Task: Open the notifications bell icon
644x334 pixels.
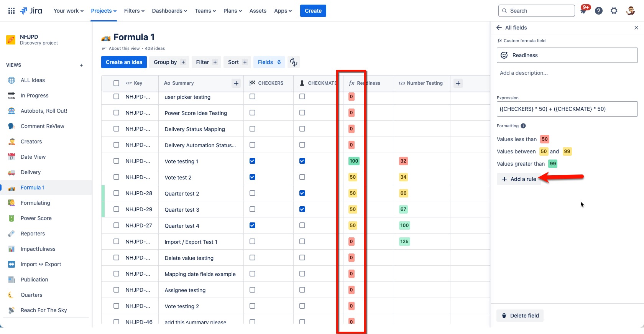Action: pyautogui.click(x=583, y=11)
